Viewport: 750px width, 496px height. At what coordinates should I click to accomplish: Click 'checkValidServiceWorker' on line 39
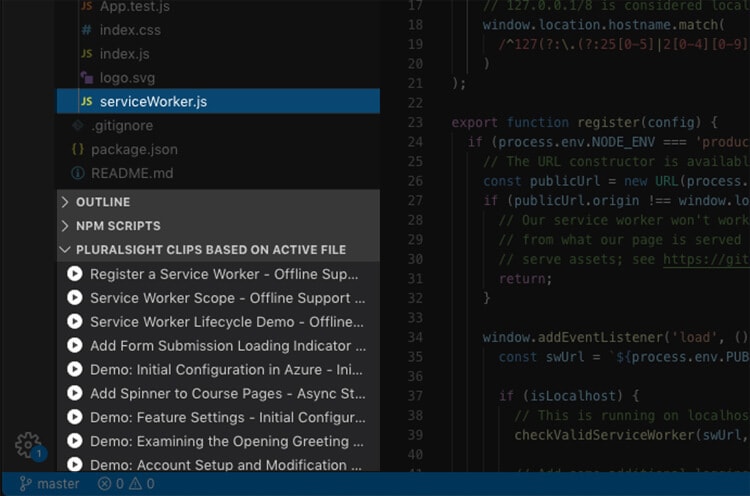tap(605, 435)
